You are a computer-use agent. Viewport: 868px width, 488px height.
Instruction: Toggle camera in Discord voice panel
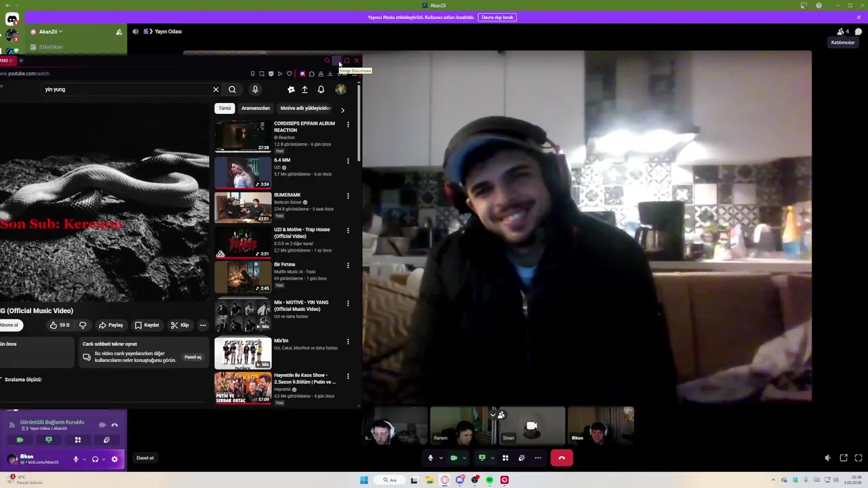[20, 440]
